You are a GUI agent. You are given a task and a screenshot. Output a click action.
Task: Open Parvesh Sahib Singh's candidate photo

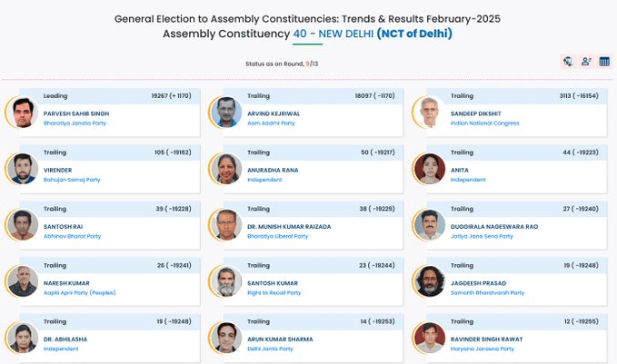point(23,113)
